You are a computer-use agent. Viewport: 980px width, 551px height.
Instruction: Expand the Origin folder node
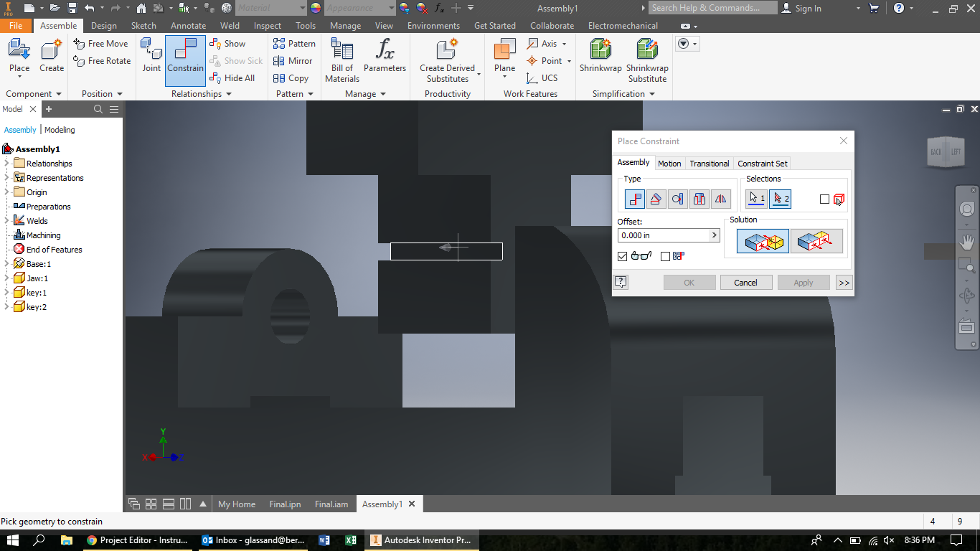click(x=6, y=192)
